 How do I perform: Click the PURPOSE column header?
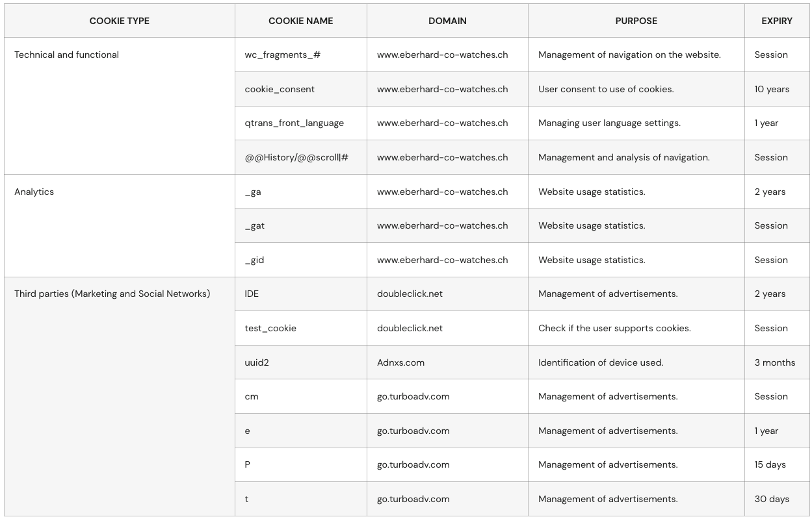[636, 21]
